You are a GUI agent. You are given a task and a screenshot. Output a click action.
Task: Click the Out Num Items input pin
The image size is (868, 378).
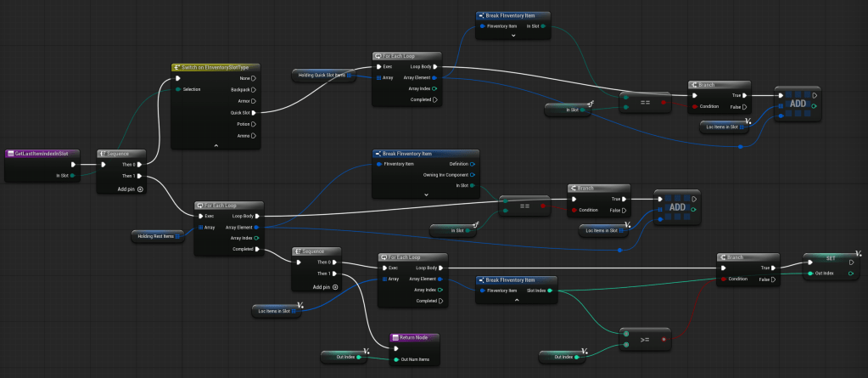(395, 358)
